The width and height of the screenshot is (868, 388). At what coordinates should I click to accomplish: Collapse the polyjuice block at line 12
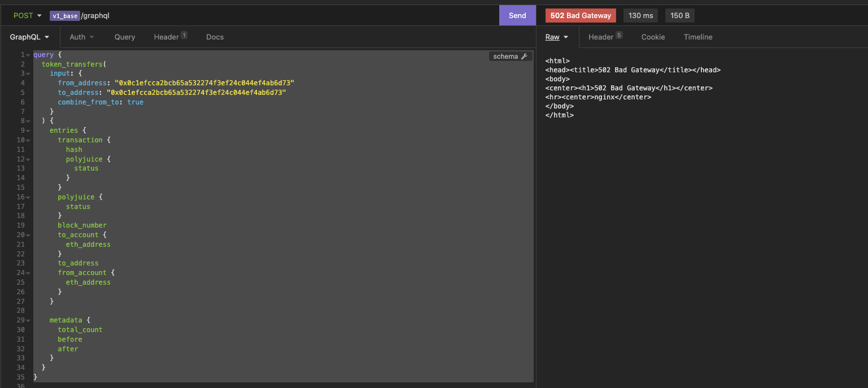coord(28,159)
